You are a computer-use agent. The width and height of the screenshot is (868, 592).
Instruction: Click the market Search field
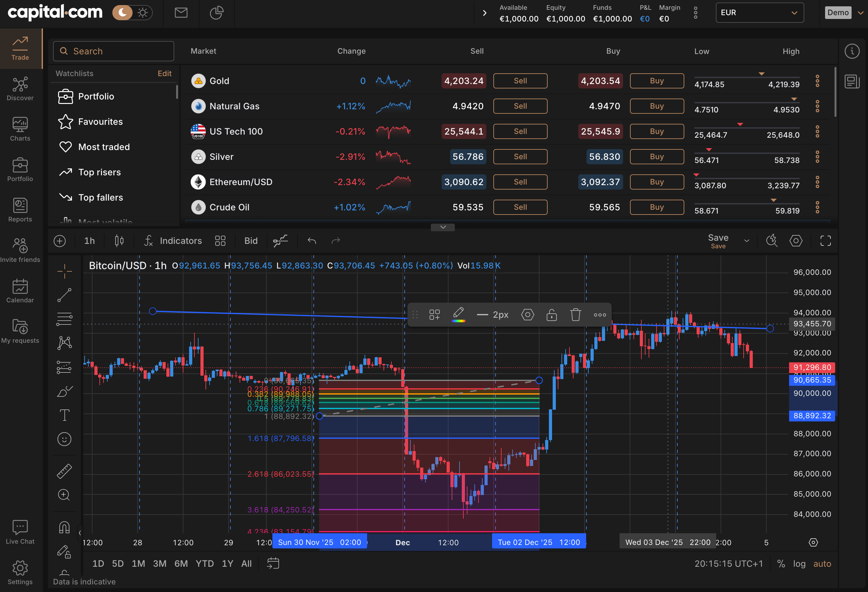click(x=114, y=51)
